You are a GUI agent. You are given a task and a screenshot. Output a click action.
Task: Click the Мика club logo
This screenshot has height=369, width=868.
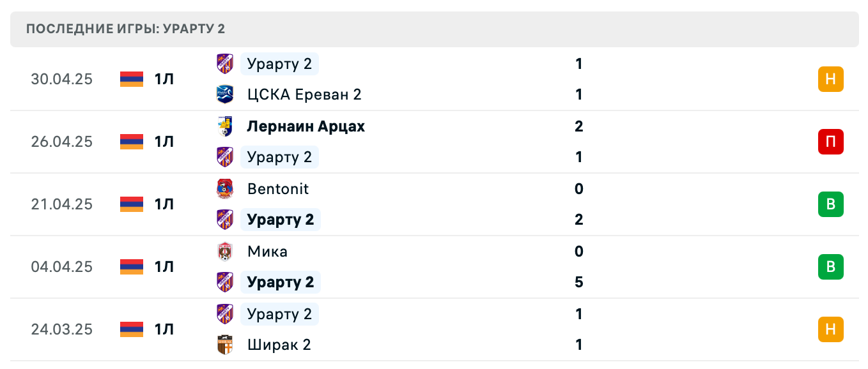click(224, 252)
